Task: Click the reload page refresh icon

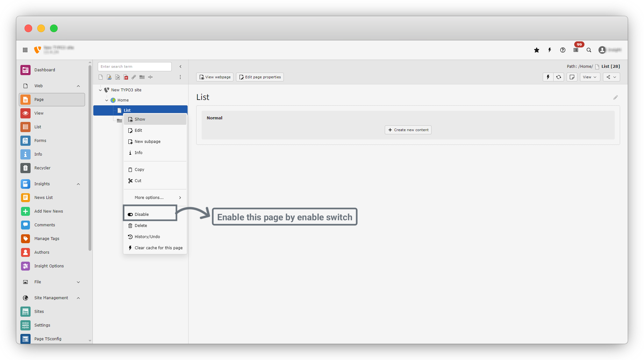Action: (x=559, y=77)
